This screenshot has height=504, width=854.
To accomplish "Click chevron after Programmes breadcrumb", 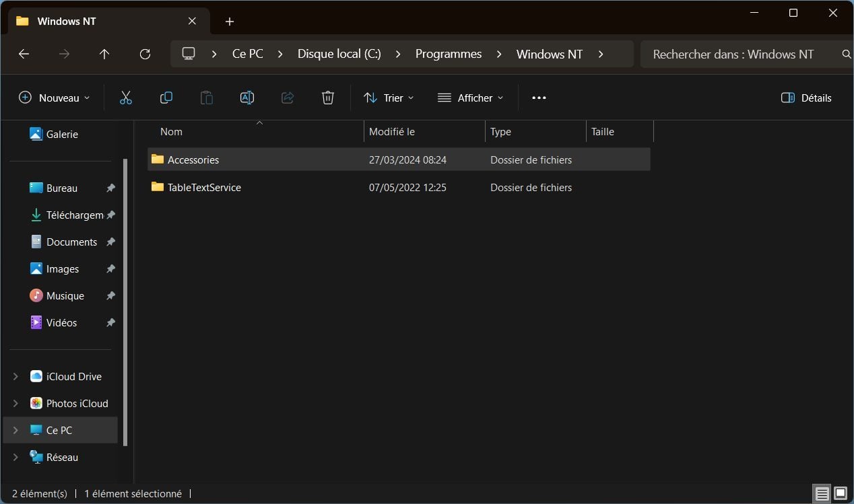I will [x=499, y=54].
